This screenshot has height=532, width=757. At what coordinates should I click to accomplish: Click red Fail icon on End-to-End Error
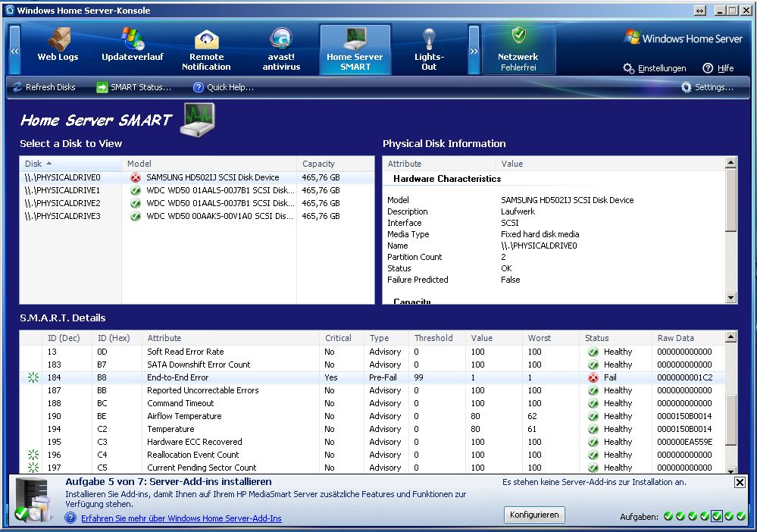(593, 377)
